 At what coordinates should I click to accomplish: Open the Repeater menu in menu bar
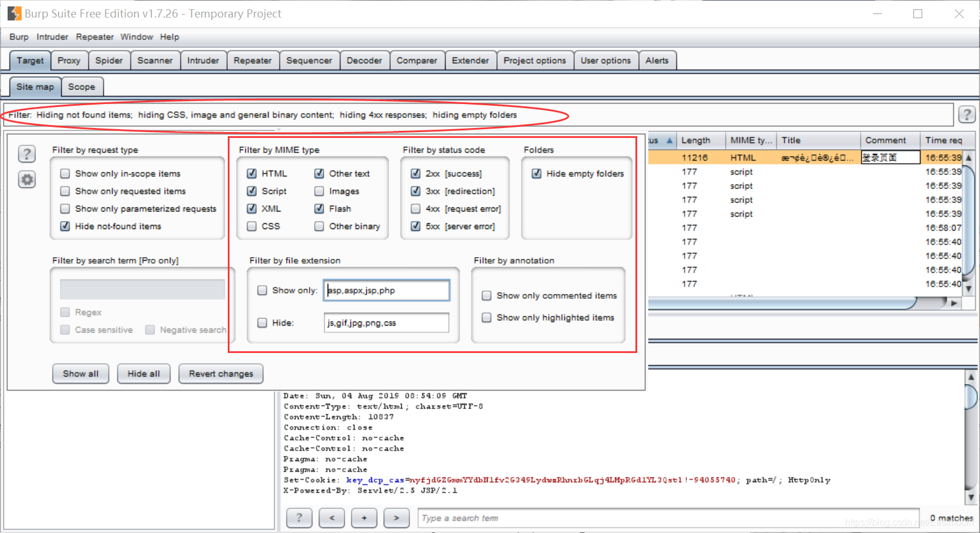[x=95, y=37]
